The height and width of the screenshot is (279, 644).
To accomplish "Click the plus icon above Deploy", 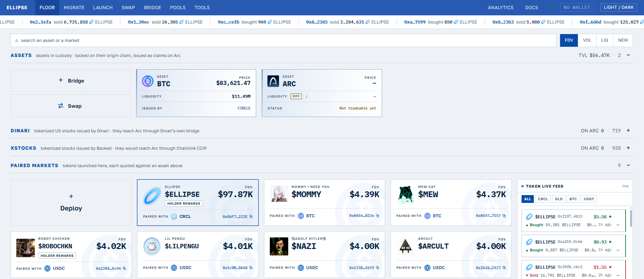I will [x=71, y=196].
